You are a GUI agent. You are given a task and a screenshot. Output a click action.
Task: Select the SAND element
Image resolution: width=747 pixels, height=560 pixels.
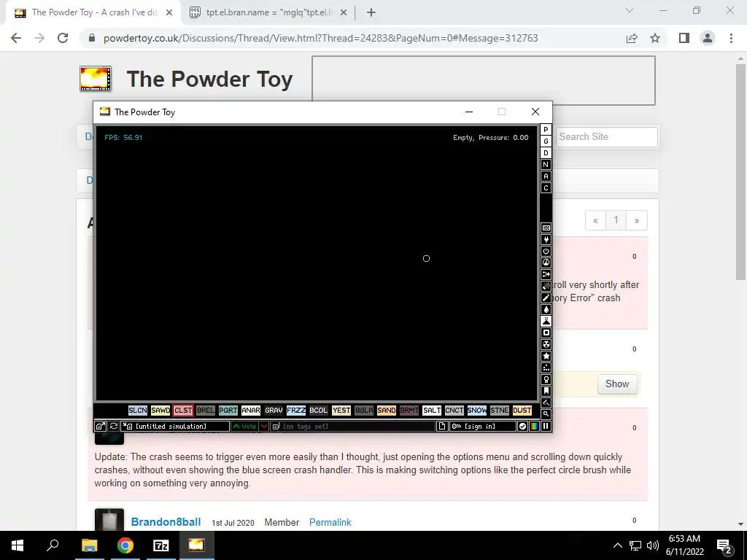pos(387,410)
